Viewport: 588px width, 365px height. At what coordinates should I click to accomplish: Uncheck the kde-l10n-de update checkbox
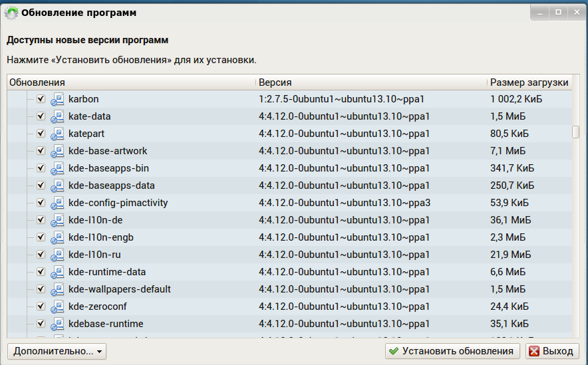(41, 220)
